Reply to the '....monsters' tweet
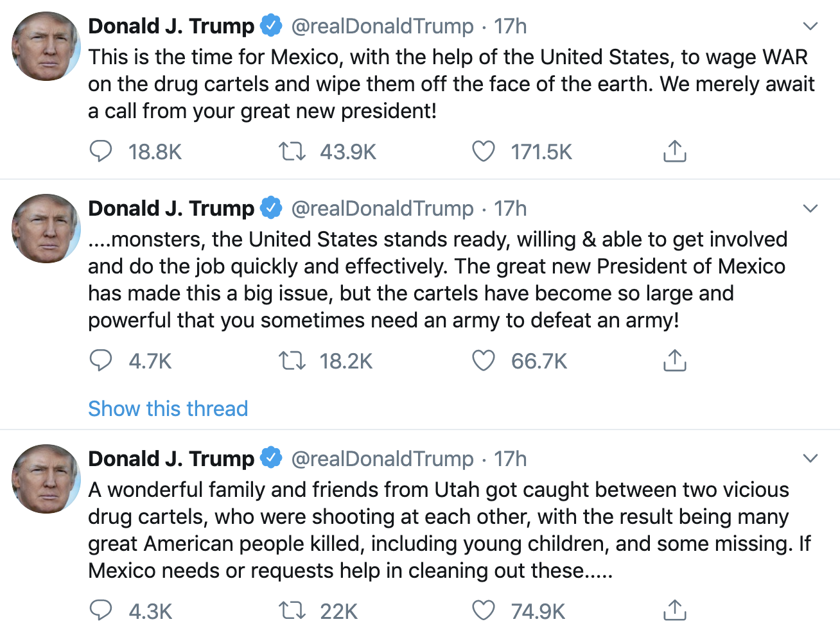 point(101,361)
